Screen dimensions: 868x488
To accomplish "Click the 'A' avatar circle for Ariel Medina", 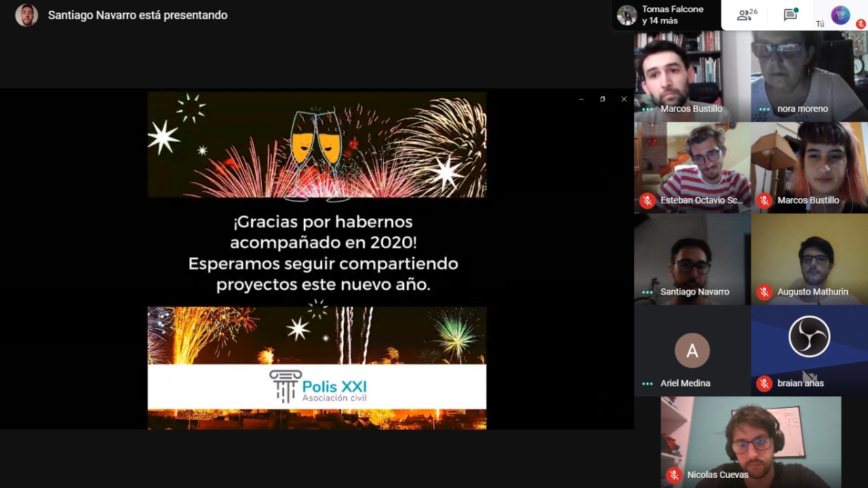I will (692, 351).
